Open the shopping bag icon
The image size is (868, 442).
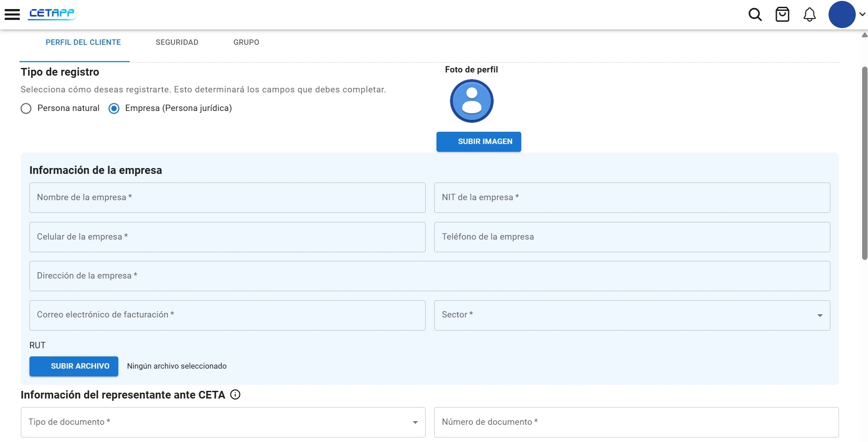(x=782, y=14)
